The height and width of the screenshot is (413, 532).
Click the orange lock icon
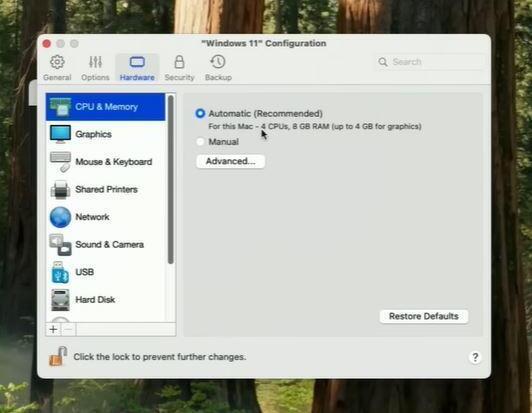(x=58, y=357)
